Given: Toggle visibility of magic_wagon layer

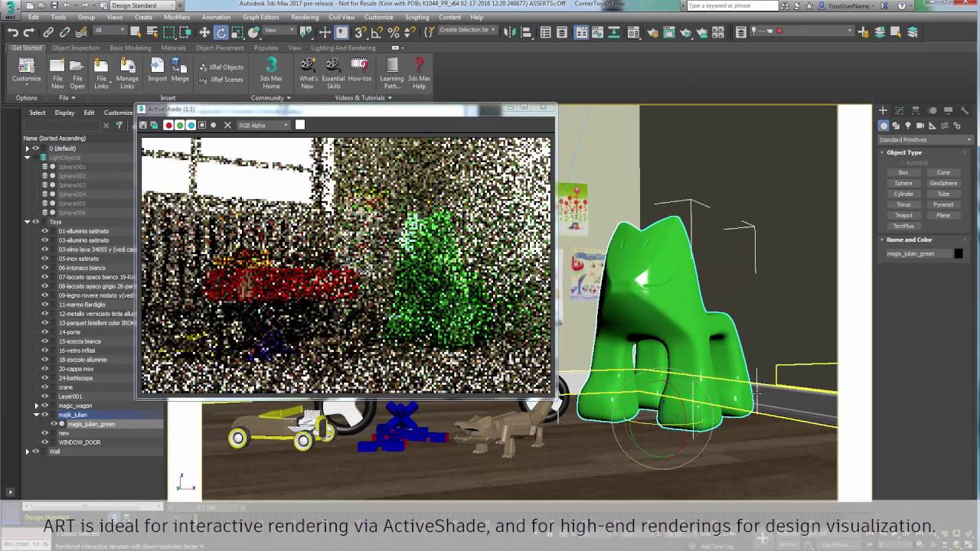Looking at the screenshot, I should (x=44, y=406).
